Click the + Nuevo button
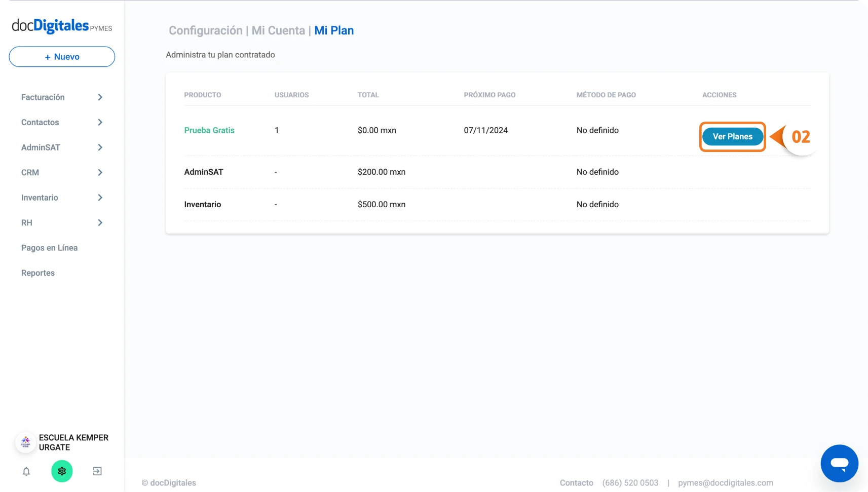 62,57
